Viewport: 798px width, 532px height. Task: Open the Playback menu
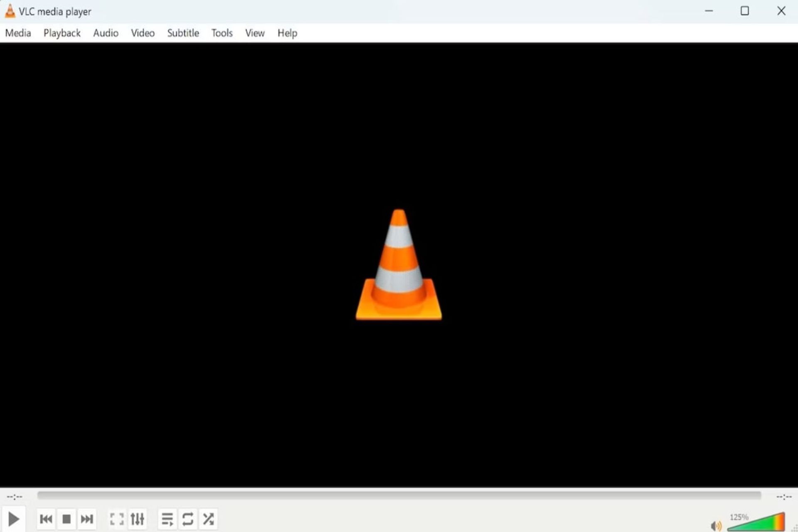62,33
